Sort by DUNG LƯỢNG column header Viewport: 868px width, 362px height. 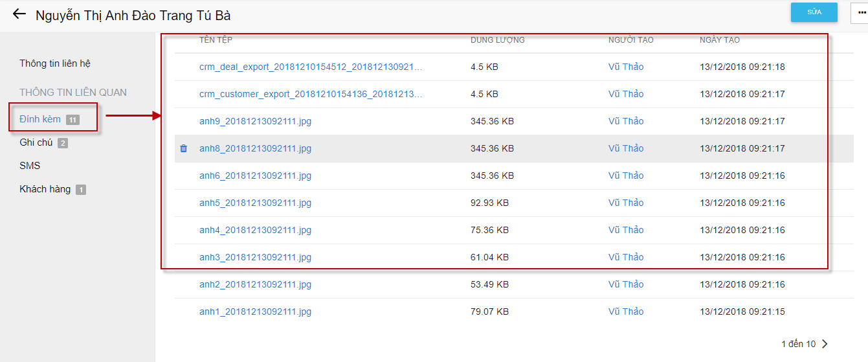tap(497, 40)
